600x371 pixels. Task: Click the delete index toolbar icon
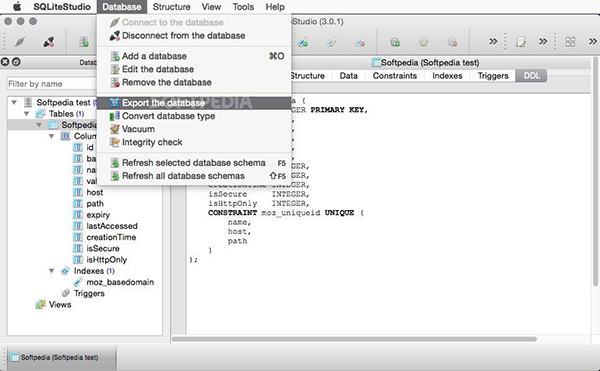[360, 42]
